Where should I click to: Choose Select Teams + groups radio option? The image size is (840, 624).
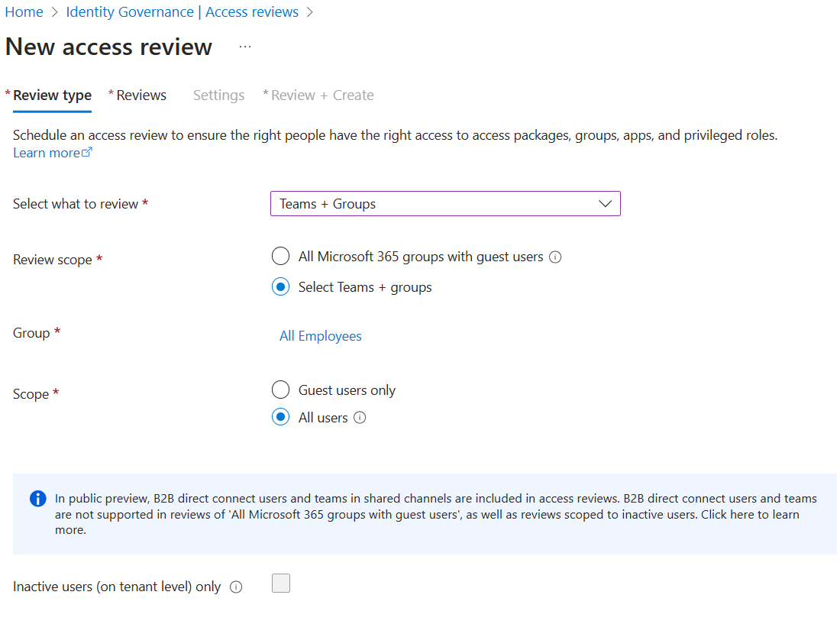pos(281,287)
